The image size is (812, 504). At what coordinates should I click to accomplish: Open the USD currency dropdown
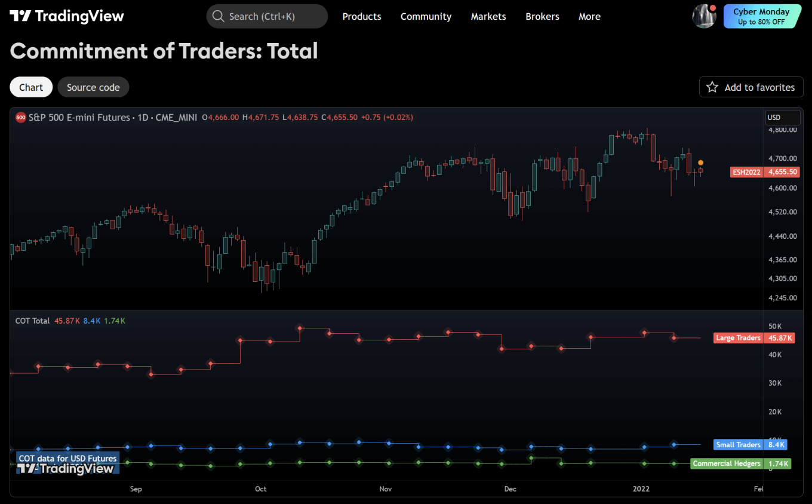782,117
